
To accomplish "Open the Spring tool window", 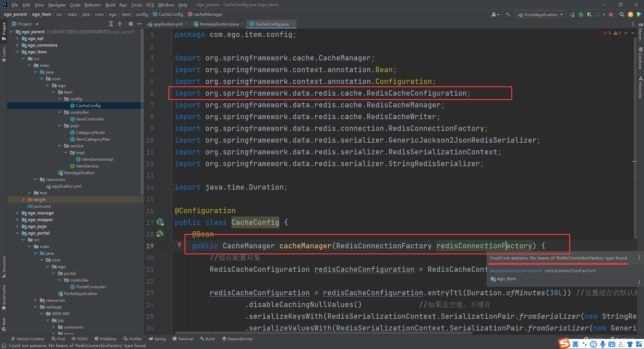I will click(x=157, y=339).
